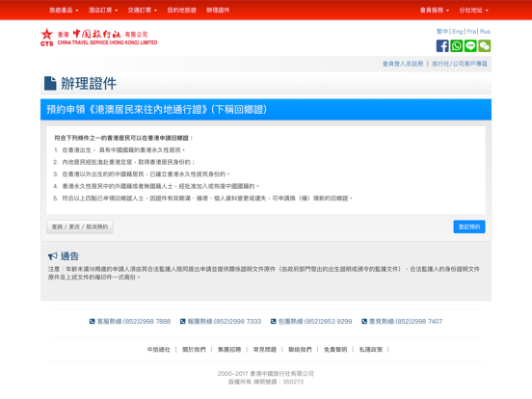Click 2000–2017 香港中國旅行社有限公司 copyright text

(266, 374)
